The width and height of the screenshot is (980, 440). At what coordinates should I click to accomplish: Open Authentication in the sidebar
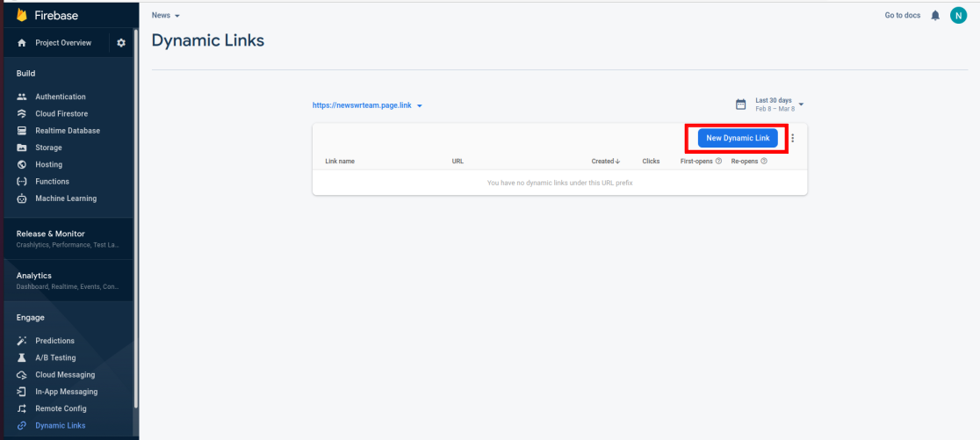(x=60, y=97)
